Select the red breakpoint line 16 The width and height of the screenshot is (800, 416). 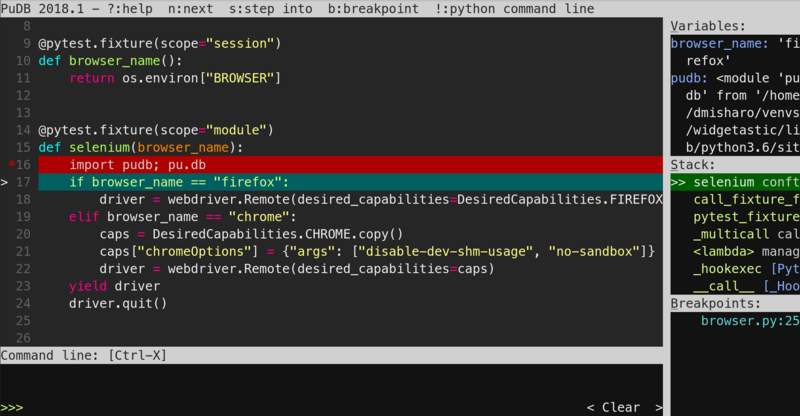click(351, 165)
